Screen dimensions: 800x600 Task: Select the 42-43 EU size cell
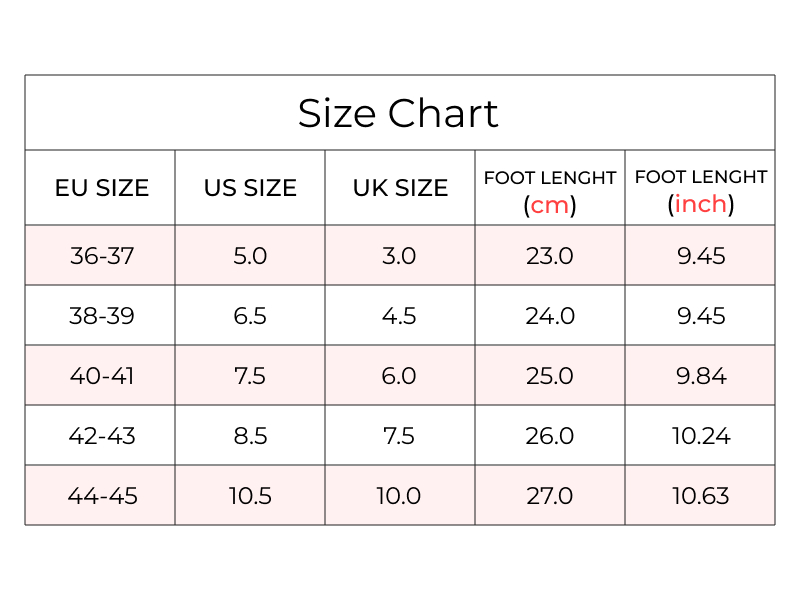(102, 436)
